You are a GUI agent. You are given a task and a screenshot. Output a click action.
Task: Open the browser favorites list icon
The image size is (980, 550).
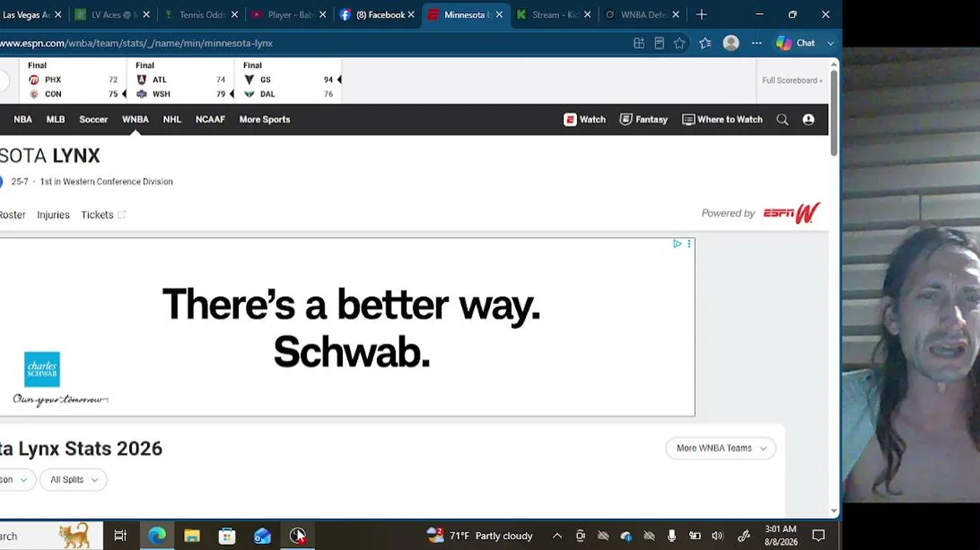[705, 44]
